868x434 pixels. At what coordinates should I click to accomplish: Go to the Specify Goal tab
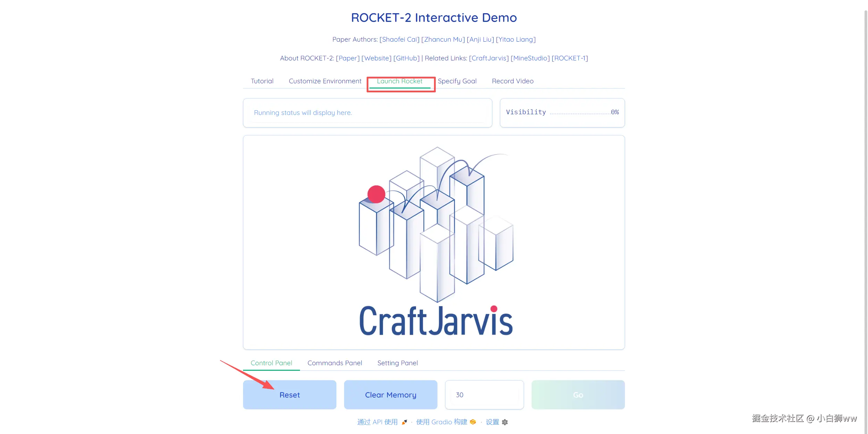click(457, 81)
